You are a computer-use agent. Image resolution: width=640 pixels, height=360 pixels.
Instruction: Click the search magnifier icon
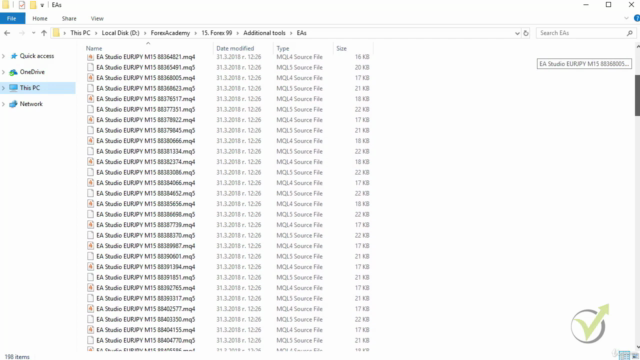coord(629,33)
